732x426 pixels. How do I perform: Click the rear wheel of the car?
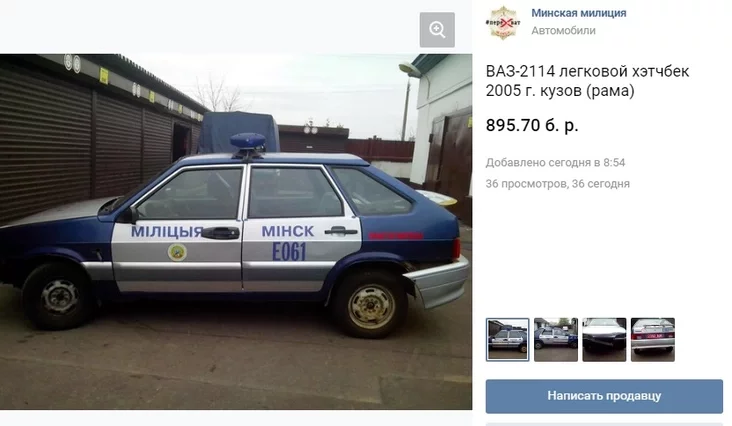[372, 306]
